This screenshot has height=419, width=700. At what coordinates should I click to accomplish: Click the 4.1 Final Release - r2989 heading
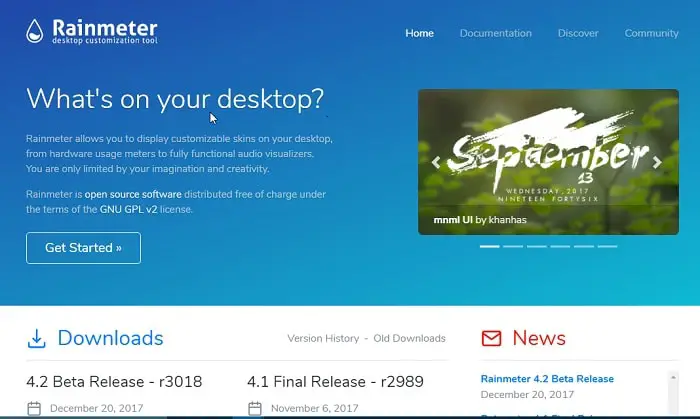(335, 382)
